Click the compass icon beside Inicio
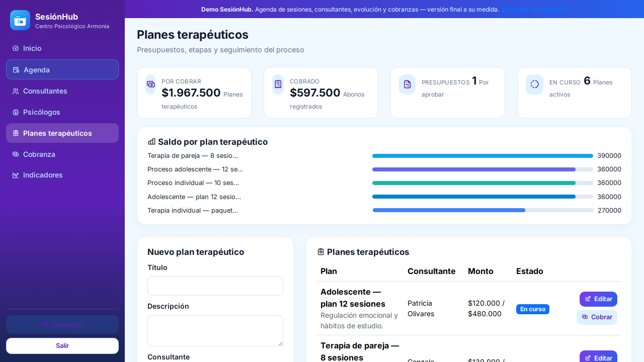Viewport: 644px width, 362px height. click(x=16, y=48)
